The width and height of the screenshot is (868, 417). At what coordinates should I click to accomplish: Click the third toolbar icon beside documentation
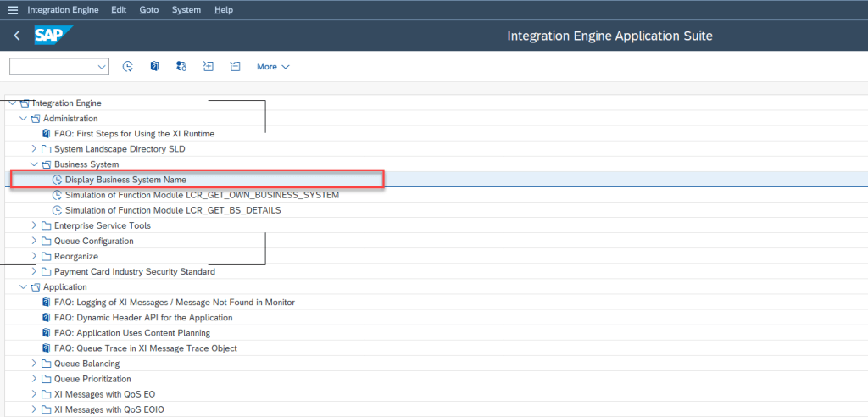(181, 66)
